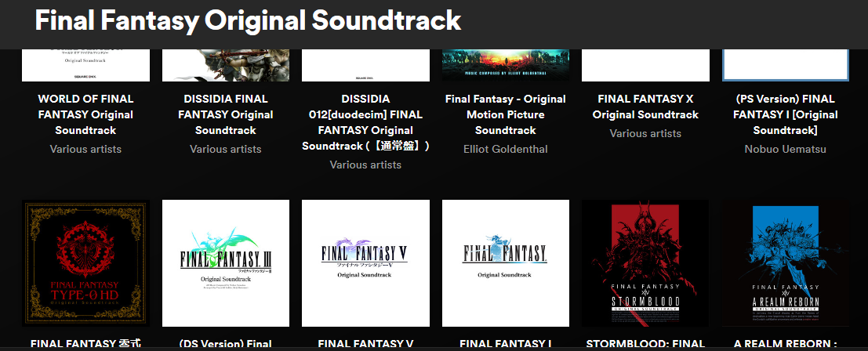This screenshot has width=868, height=351.
Task: Select the Final Fantasy V album artwork
Action: point(365,263)
